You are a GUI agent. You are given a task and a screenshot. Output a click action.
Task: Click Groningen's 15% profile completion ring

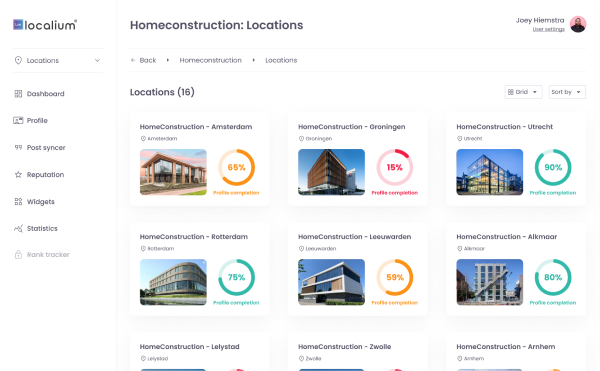click(x=395, y=168)
